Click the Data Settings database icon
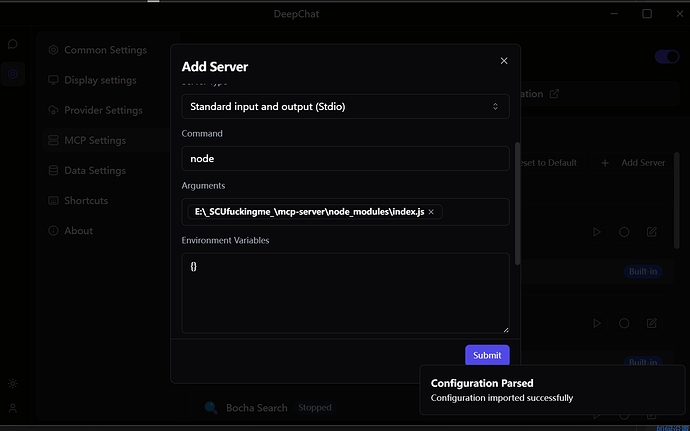690x431 pixels. tap(53, 170)
